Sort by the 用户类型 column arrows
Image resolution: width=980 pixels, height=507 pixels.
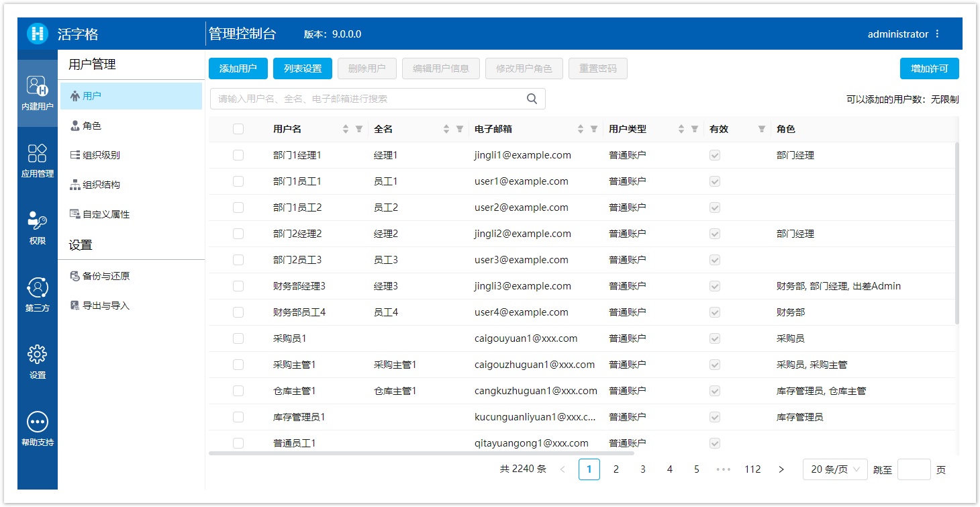[x=681, y=129]
